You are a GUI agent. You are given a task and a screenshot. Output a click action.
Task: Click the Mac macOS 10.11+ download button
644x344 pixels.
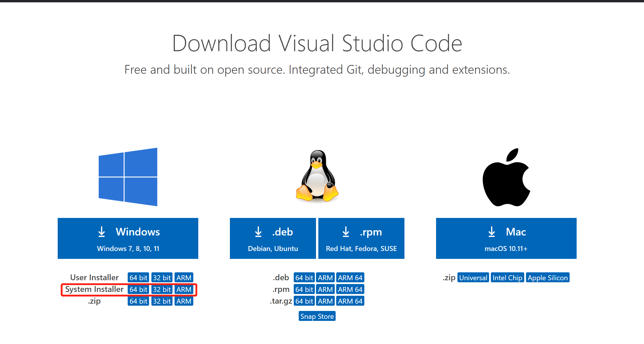click(x=506, y=238)
